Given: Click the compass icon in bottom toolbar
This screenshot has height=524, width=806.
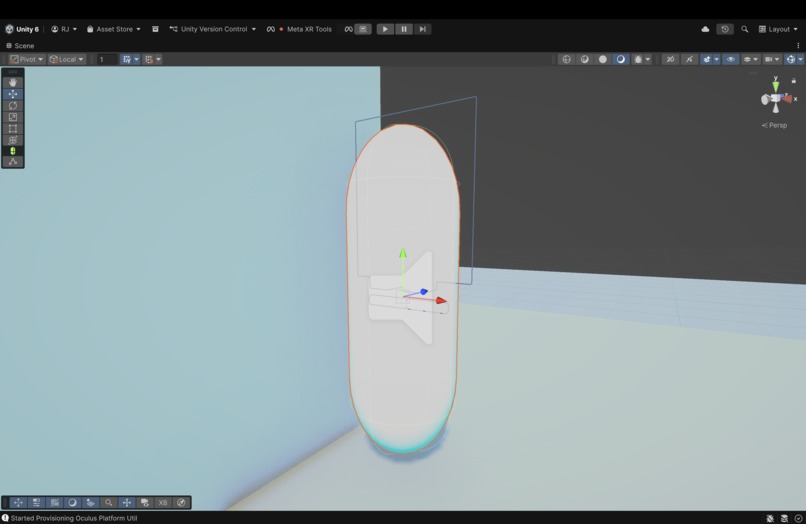Looking at the screenshot, I should (181, 502).
